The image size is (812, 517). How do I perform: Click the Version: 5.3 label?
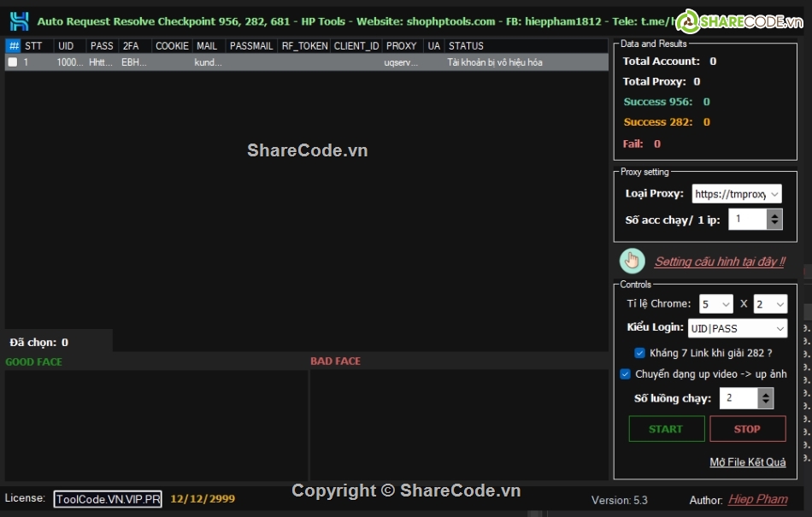(620, 501)
